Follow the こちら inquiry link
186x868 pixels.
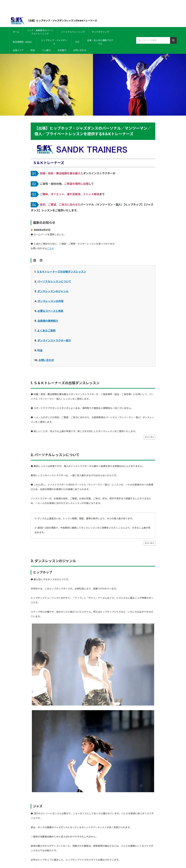pyautogui.click(x=50, y=248)
